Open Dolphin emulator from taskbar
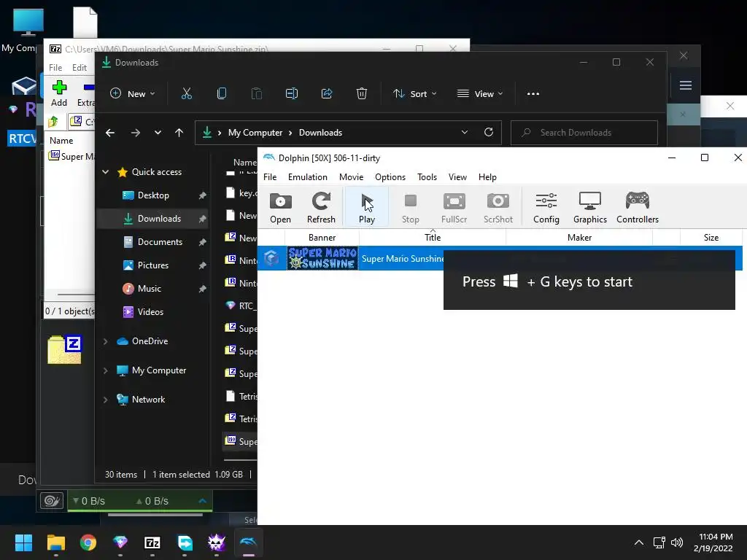 249,542
